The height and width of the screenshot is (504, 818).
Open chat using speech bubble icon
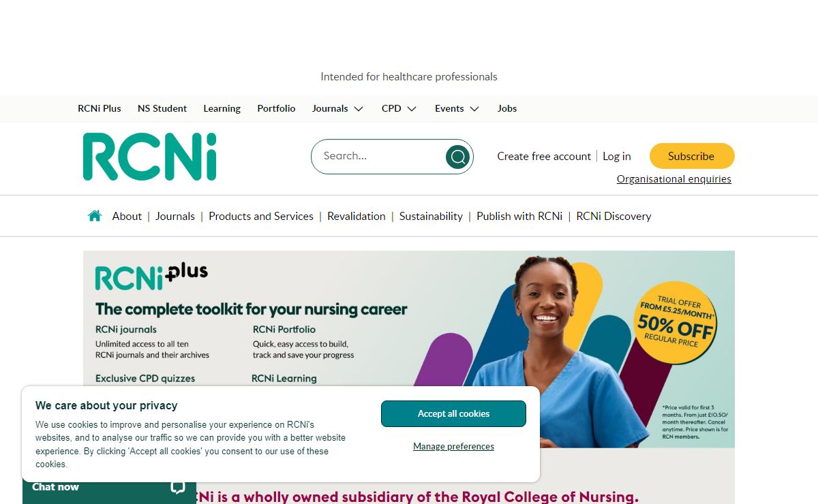coord(178,486)
